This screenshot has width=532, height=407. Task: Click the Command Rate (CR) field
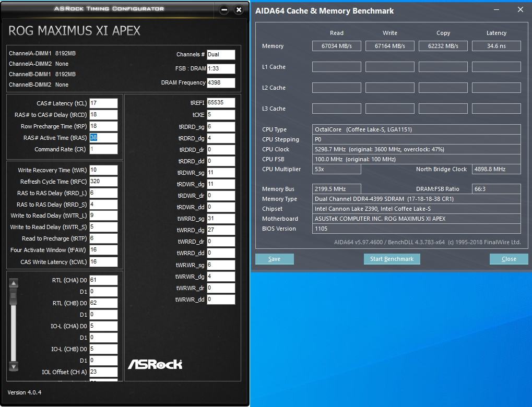coord(103,149)
